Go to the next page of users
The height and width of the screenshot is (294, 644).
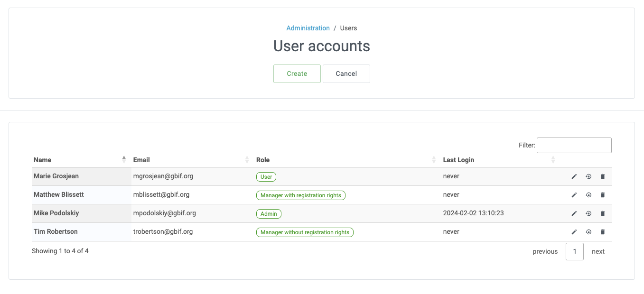coord(598,251)
